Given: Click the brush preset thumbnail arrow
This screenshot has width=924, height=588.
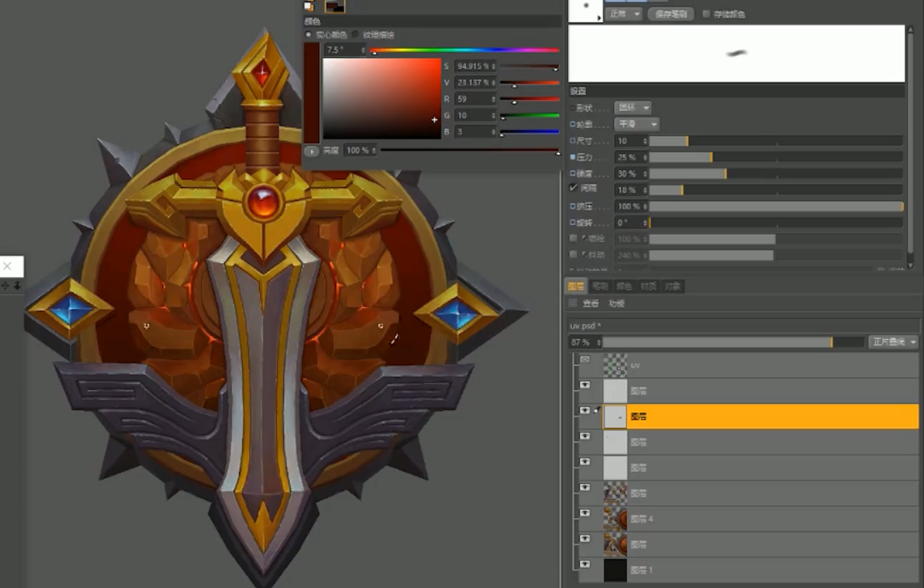Looking at the screenshot, I should 600,19.
